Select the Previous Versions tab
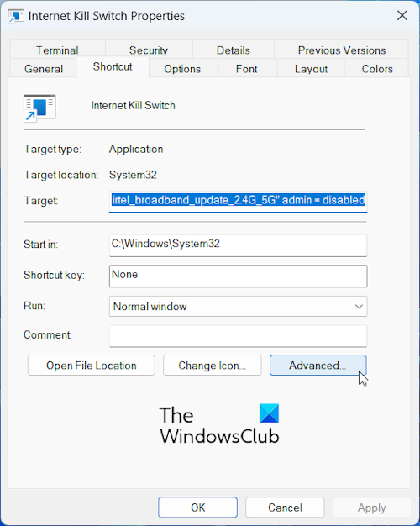The width and height of the screenshot is (420, 526). point(342,50)
